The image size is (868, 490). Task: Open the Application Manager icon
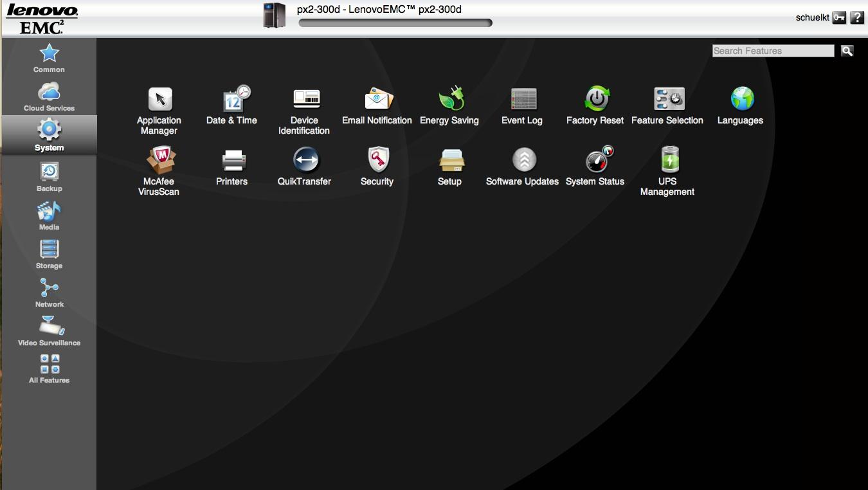(x=159, y=100)
